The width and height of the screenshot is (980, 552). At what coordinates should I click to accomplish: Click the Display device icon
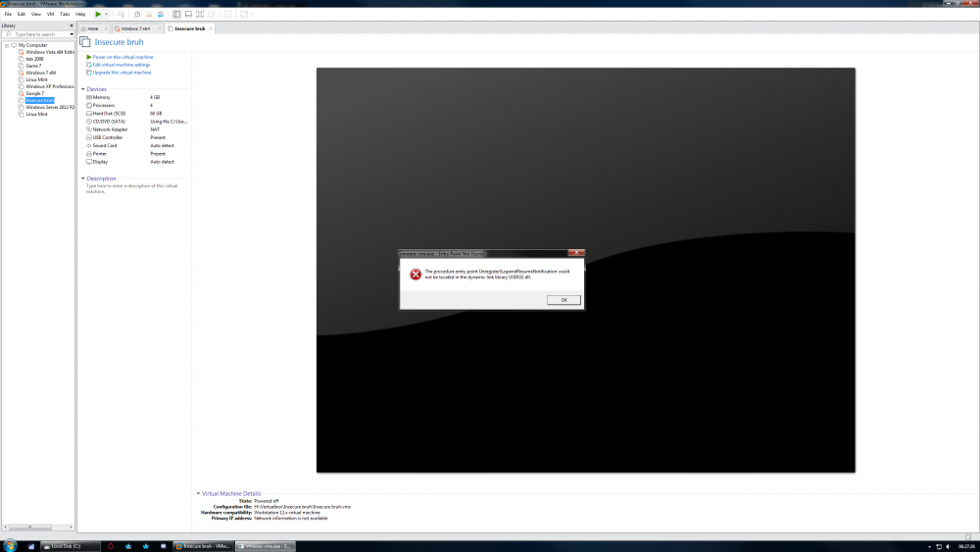(89, 162)
